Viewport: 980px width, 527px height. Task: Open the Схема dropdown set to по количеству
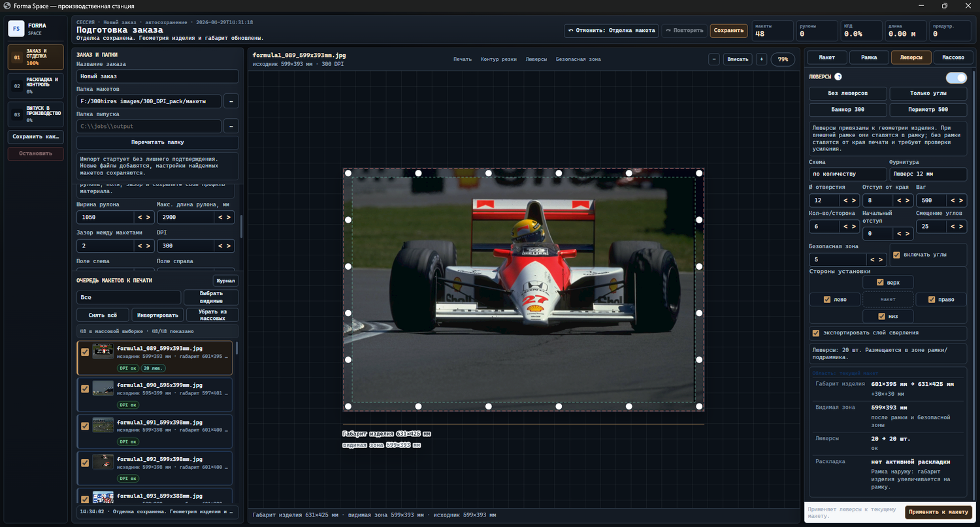pyautogui.click(x=847, y=174)
